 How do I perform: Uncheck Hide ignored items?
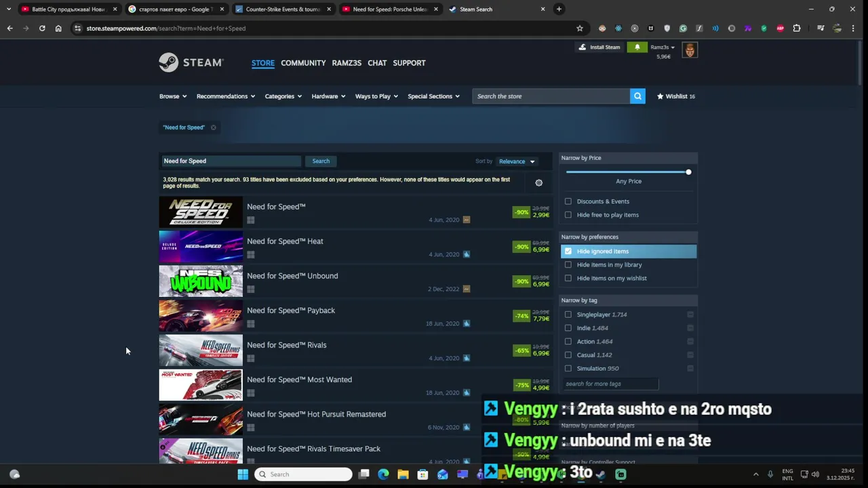click(x=568, y=251)
